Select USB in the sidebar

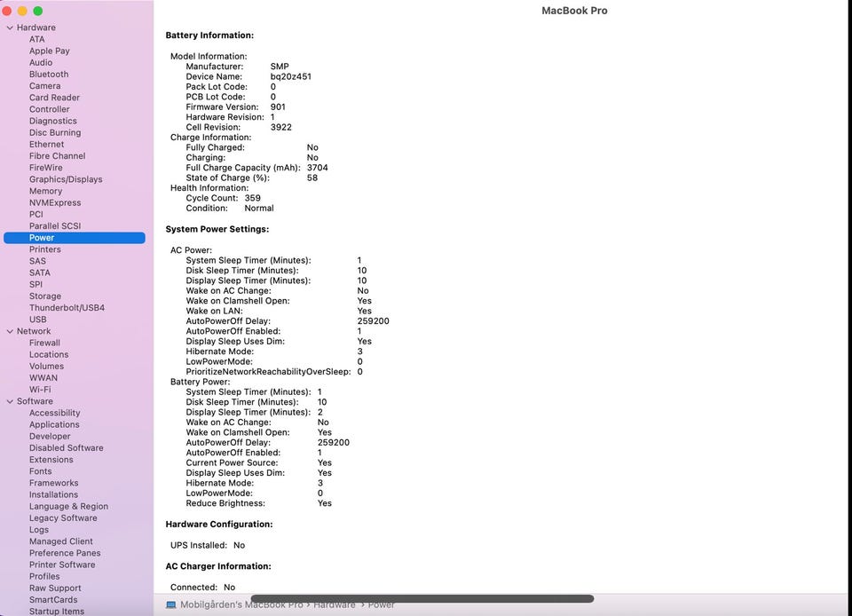37,320
